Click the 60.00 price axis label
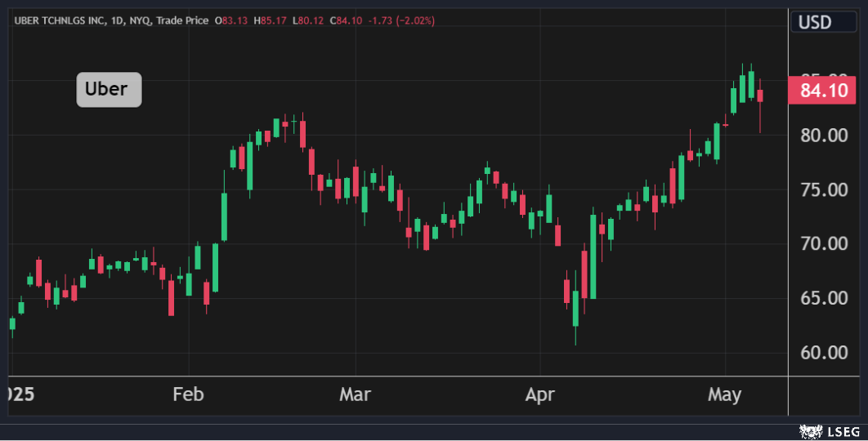Viewport: 868px width, 441px height. tap(823, 353)
